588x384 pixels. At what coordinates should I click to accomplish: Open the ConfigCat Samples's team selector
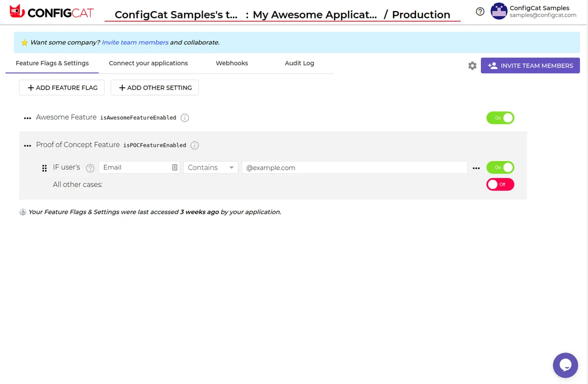(176, 14)
